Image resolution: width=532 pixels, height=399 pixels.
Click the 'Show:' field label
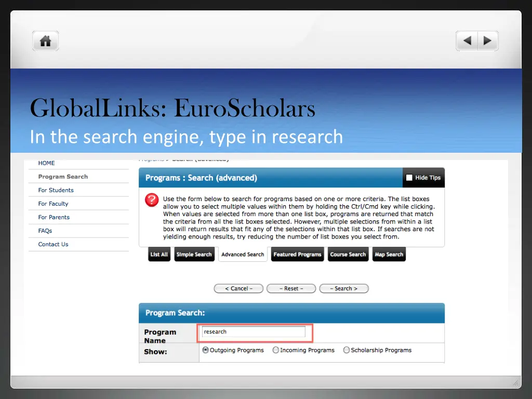pyautogui.click(x=155, y=352)
